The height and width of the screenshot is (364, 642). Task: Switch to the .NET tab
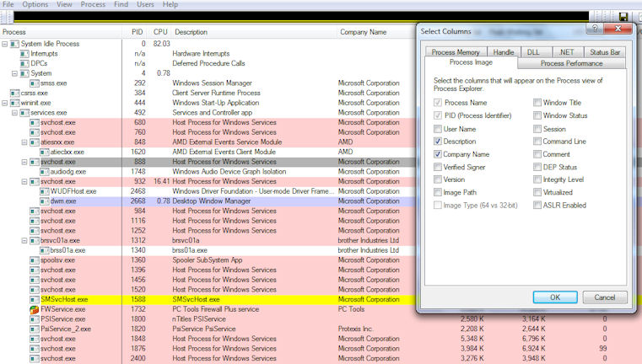coord(567,52)
